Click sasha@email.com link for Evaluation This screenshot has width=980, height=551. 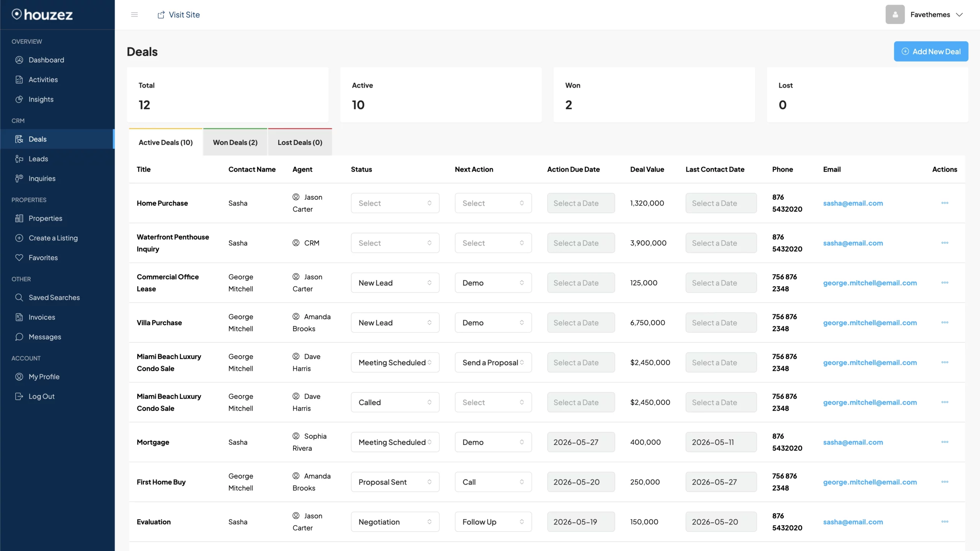(853, 522)
